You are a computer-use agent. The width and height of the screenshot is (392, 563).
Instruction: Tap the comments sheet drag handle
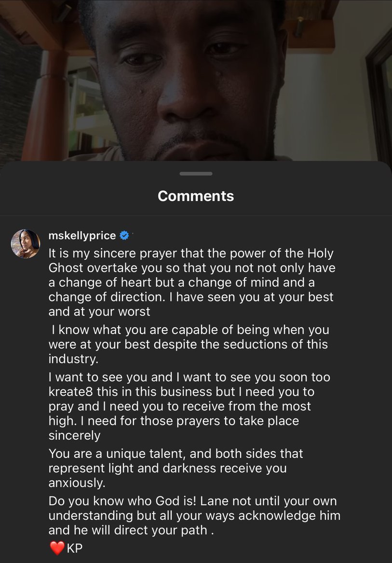pos(196,174)
